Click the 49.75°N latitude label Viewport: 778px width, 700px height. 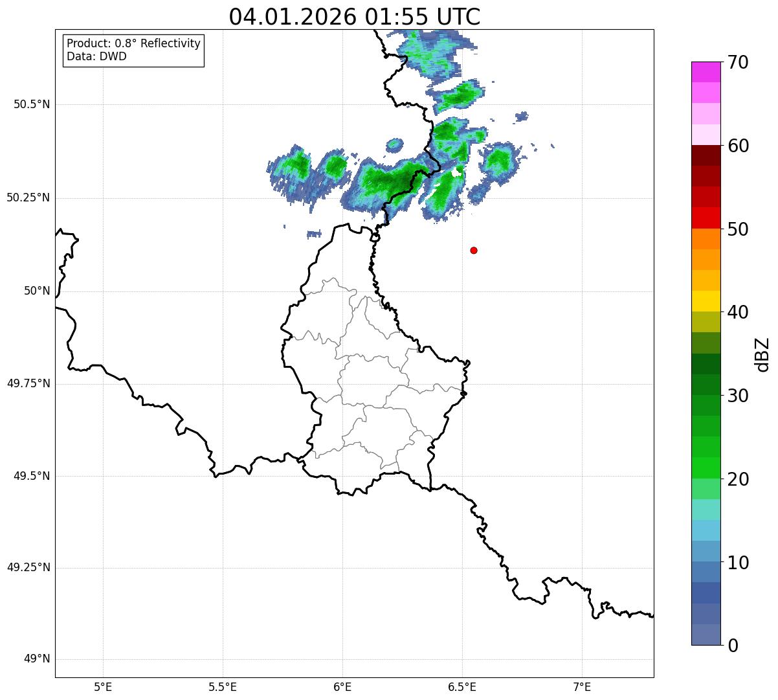coord(28,383)
